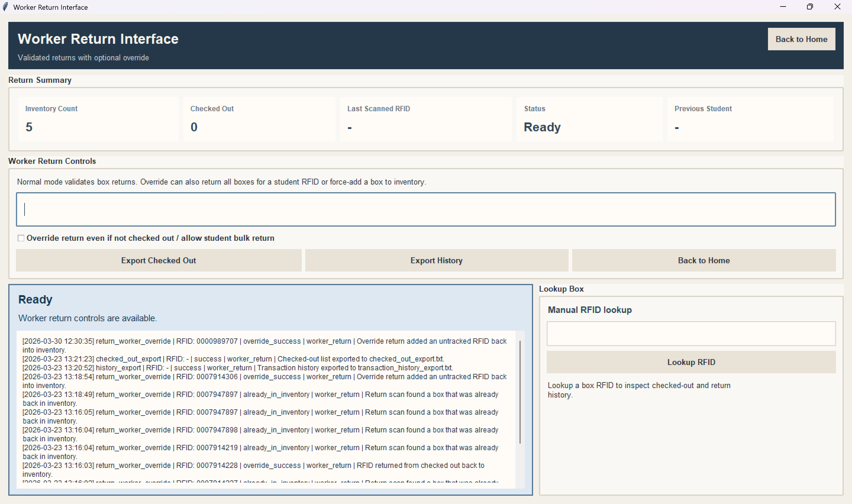852x504 pixels.
Task: Select the 13:18:54 log entry for RFID 0007914306
Action: 264,381
